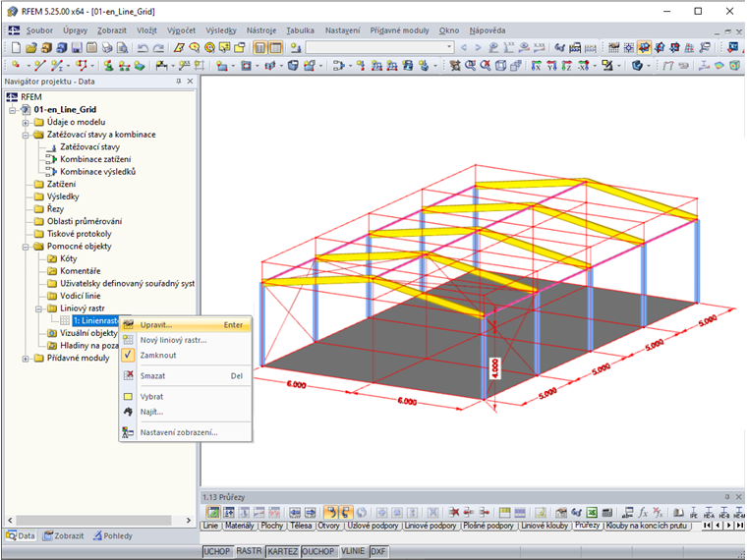Choose Nový liniový rastr... in context menu

coord(186,340)
